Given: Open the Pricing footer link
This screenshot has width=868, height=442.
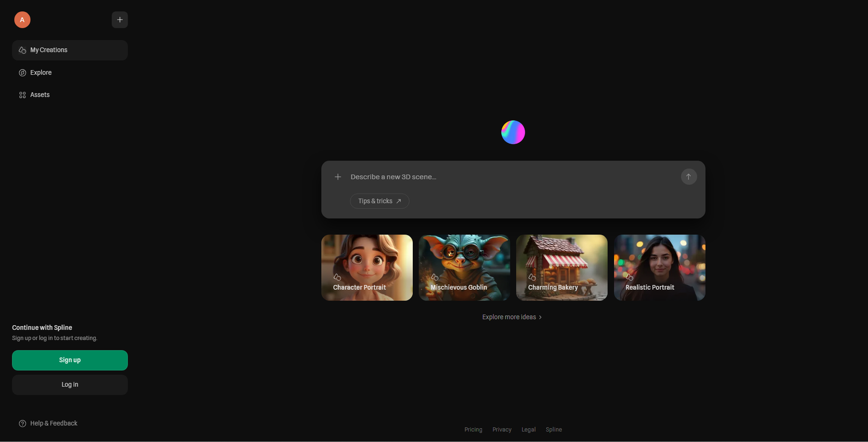Looking at the screenshot, I should point(473,430).
